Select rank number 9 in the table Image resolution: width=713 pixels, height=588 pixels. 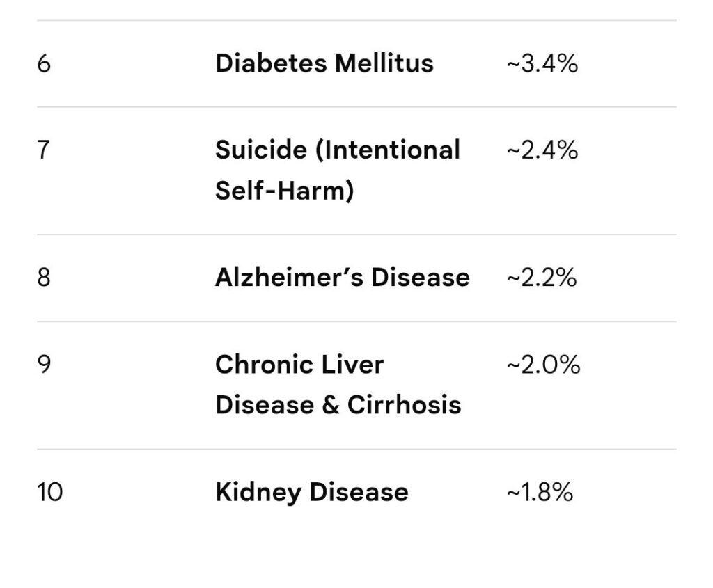[x=44, y=365]
